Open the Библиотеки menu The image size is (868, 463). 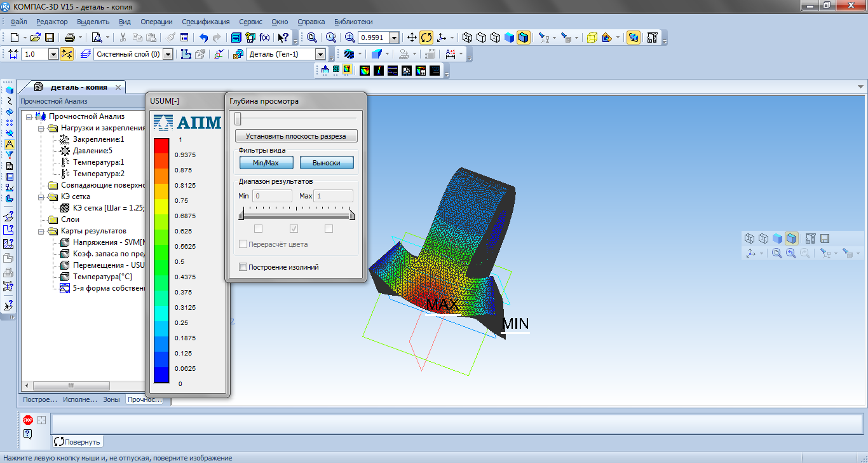(354, 22)
